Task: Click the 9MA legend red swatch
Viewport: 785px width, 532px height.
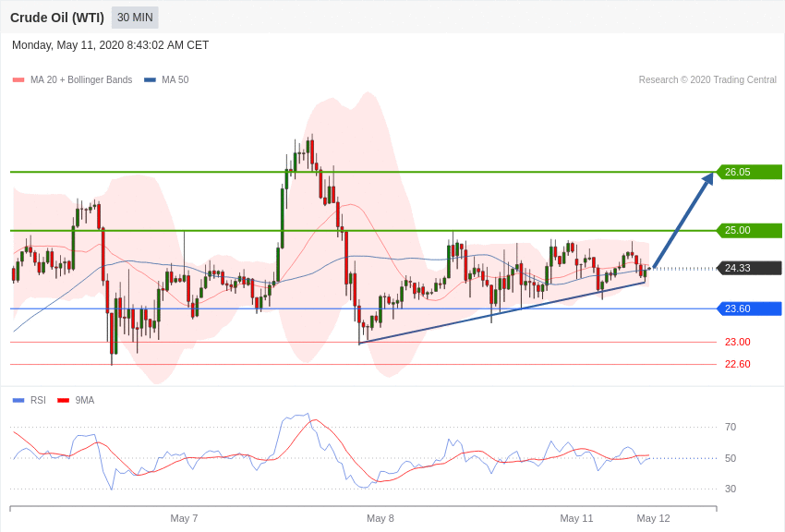Action: [63, 400]
